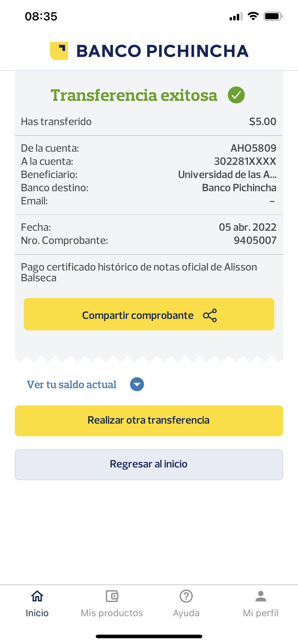Tap the Inicio home icon
The image size is (298, 644).
37,596
